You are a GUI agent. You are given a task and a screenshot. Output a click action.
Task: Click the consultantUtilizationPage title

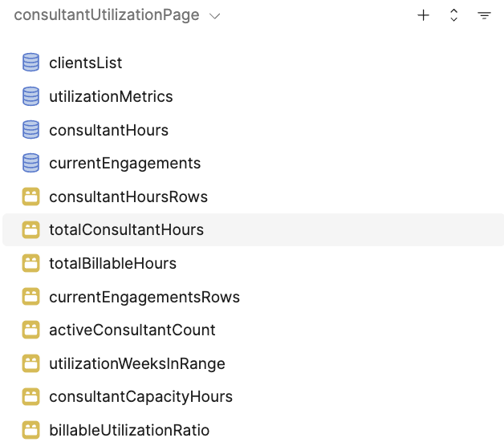pos(107,14)
